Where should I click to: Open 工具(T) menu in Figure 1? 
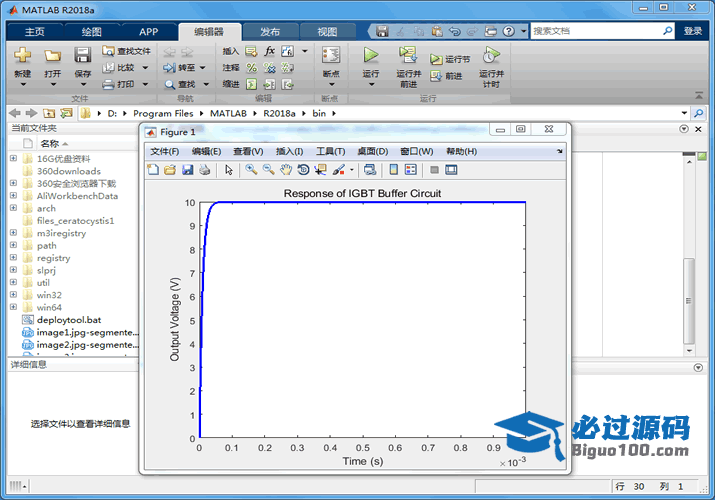tap(331, 151)
